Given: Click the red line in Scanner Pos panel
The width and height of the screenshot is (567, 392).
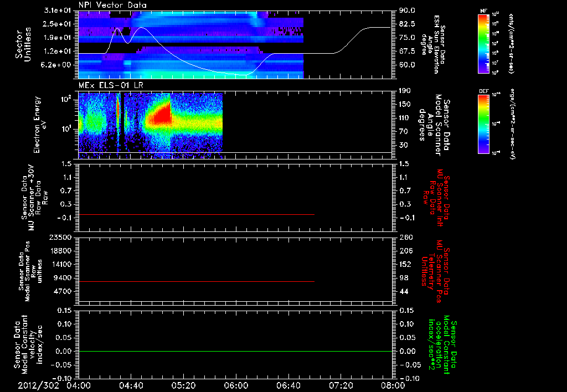Looking at the screenshot, I should (197, 281).
